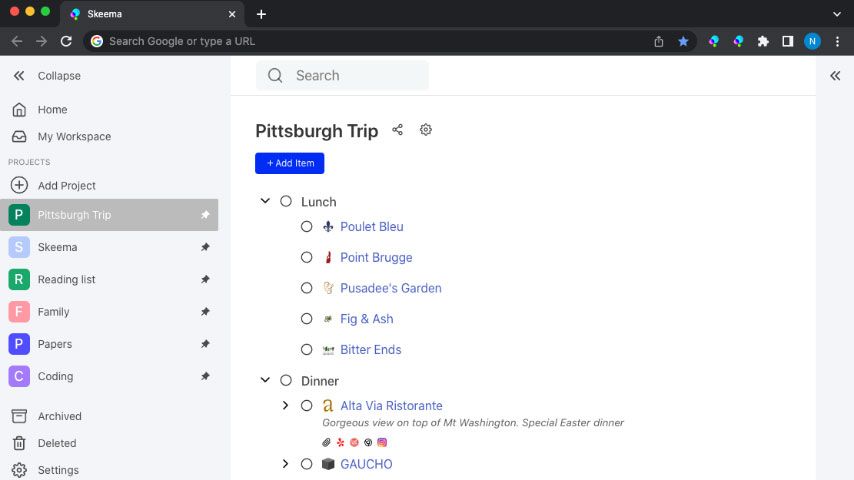Collapse the Lunch group chevron
The width and height of the screenshot is (854, 480).
[x=265, y=201]
